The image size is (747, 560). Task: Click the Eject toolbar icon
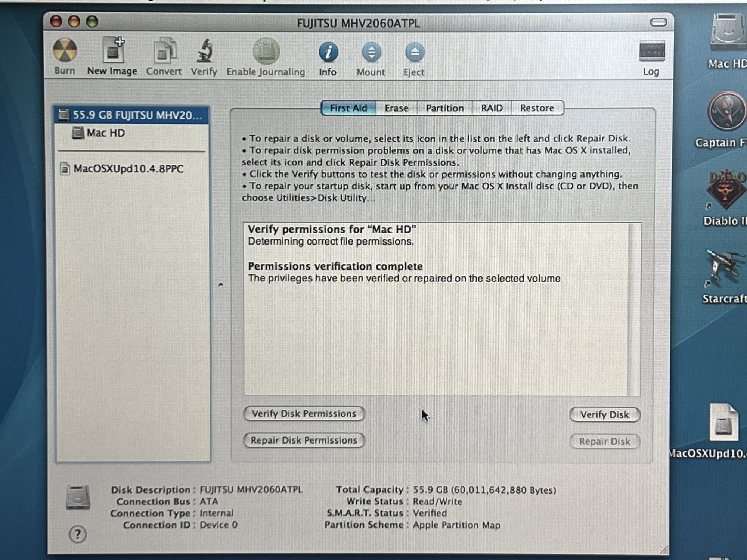[414, 52]
